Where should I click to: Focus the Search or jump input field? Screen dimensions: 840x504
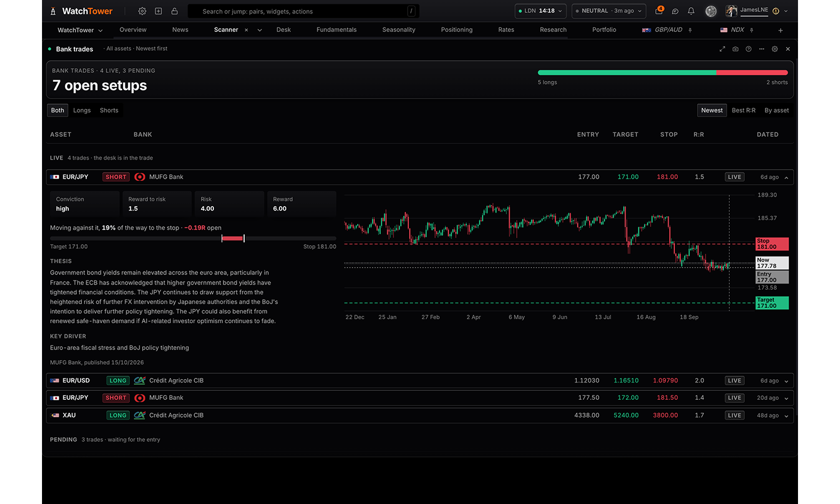pyautogui.click(x=303, y=11)
